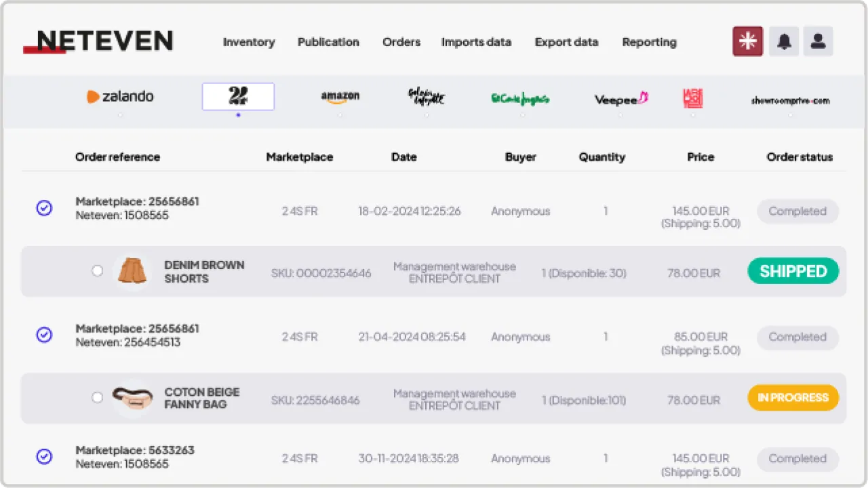
Task: Click the 24S marketplace tab
Action: coord(238,97)
